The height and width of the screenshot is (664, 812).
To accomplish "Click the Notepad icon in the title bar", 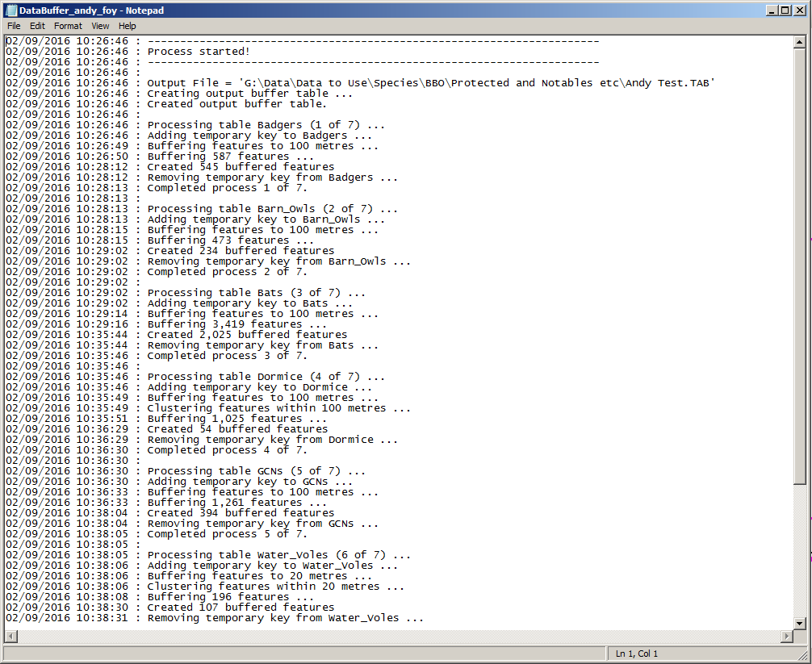I will 10,10.
